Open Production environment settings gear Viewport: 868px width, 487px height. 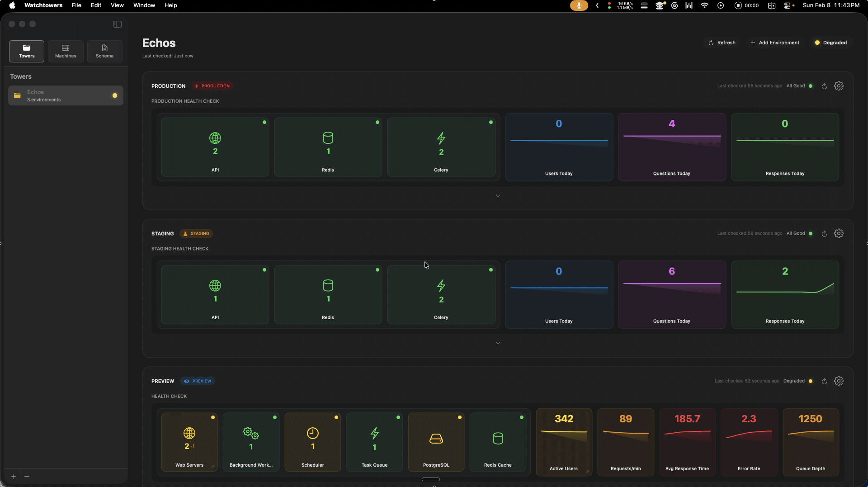pos(839,86)
